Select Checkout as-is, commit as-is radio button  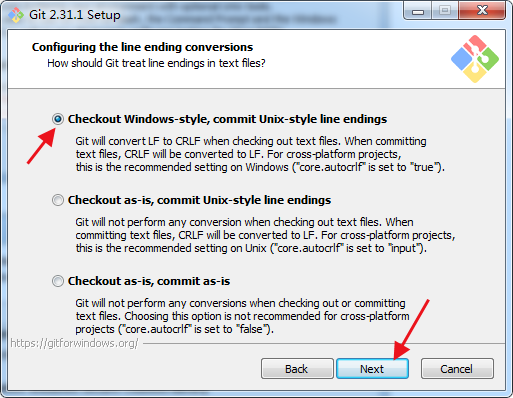pyautogui.click(x=58, y=281)
